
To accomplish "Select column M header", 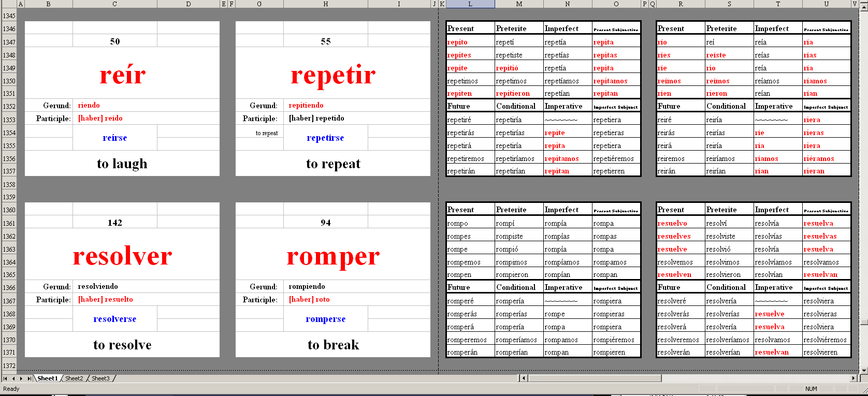I will [x=519, y=4].
